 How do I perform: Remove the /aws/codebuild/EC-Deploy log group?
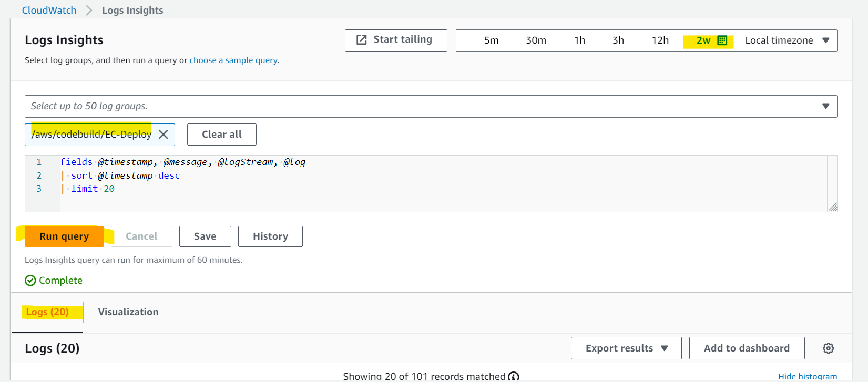(164, 135)
